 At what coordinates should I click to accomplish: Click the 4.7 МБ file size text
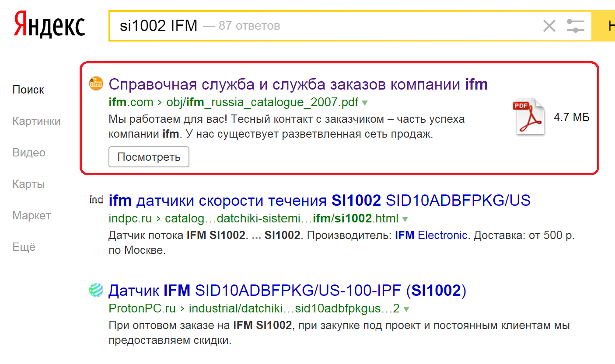572,117
